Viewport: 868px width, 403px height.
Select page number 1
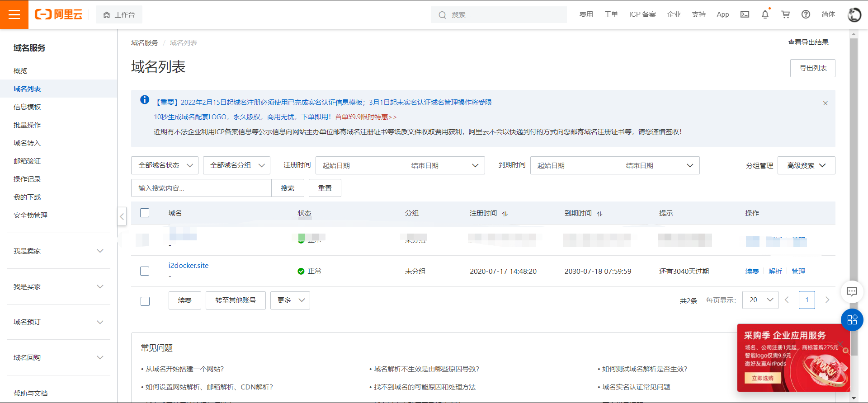(807, 300)
